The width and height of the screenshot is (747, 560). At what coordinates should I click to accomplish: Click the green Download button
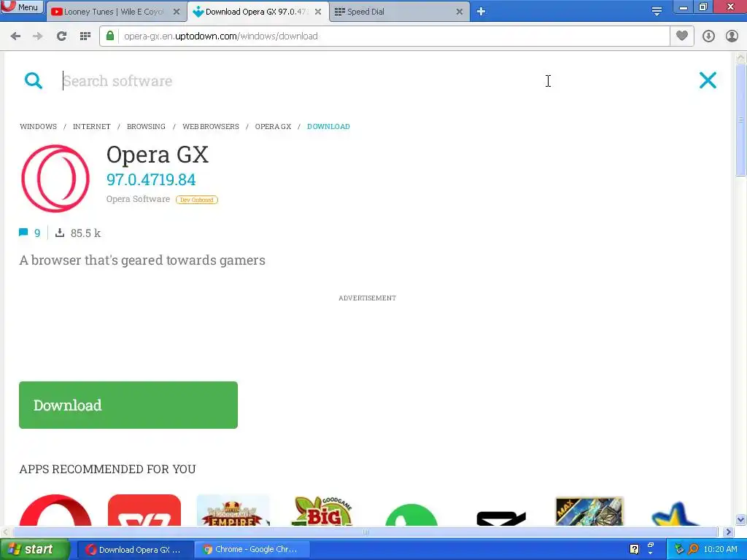pos(128,405)
